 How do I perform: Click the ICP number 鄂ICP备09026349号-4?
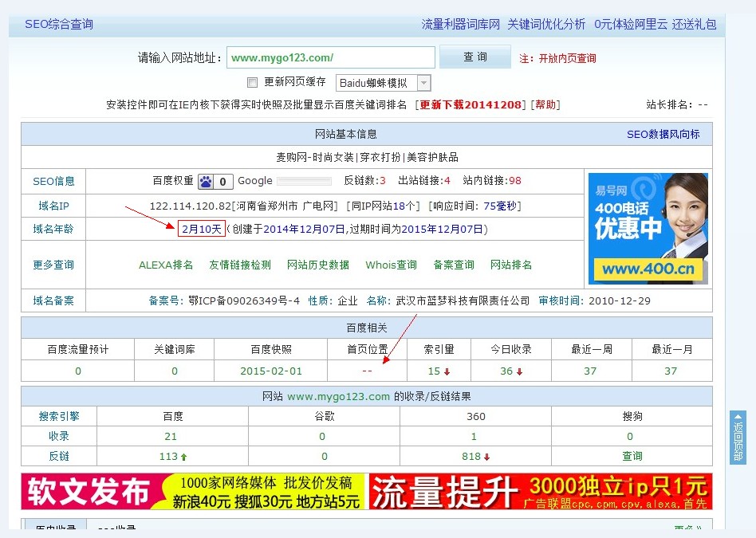coord(243,300)
